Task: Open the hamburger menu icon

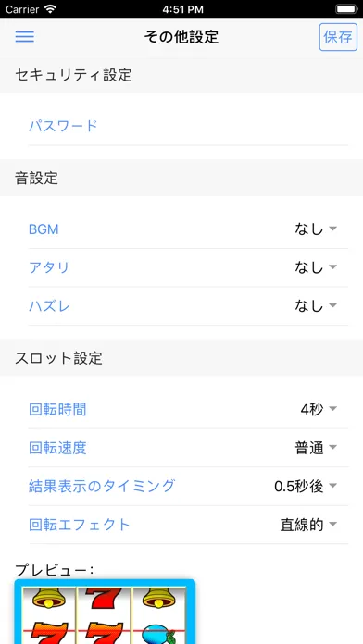Action: point(25,37)
